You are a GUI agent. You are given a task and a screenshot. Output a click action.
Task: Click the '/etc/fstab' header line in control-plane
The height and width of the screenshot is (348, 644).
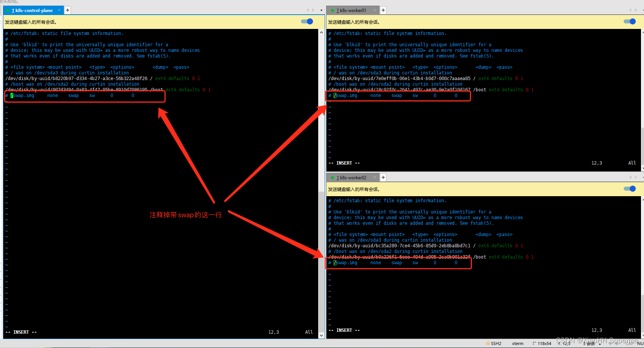click(64, 33)
